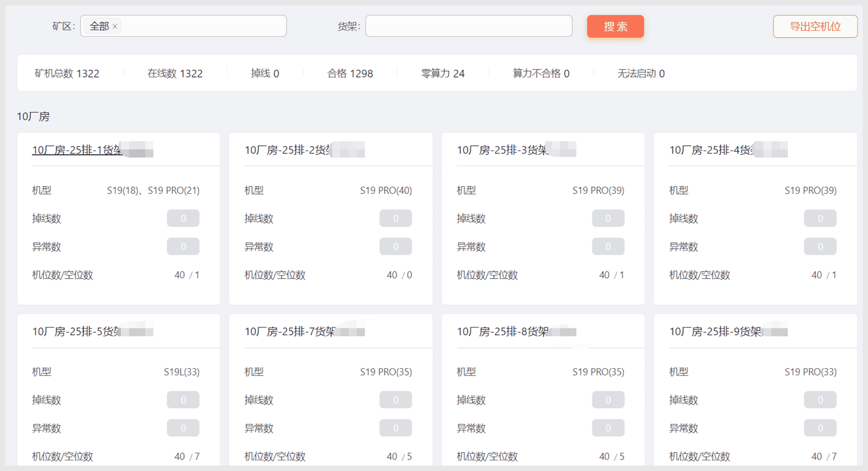Open the 10厂房-25排-3货架 card title
The image size is (868, 471).
[502, 150]
